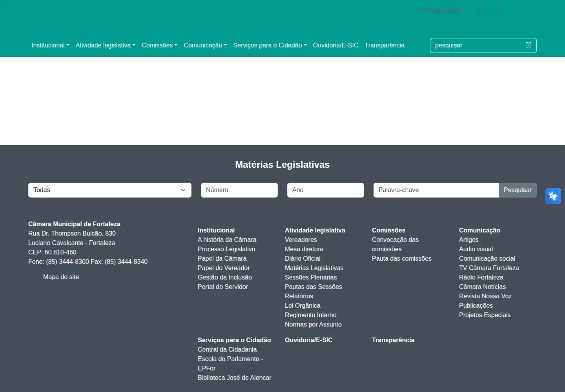Open Transparência in the navigation bar
This screenshot has height=392, width=565.
tap(385, 45)
